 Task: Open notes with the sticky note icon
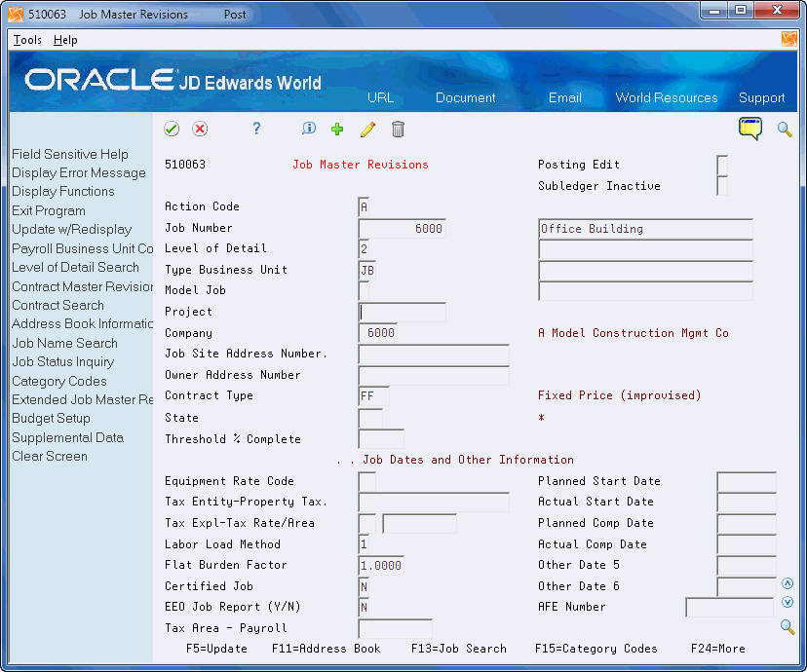tap(749, 129)
